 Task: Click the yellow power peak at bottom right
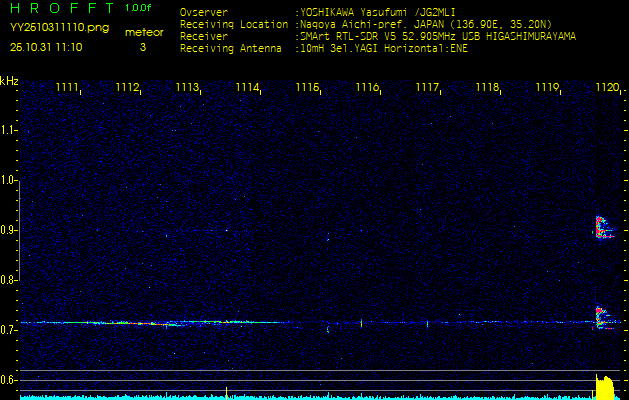point(604,386)
